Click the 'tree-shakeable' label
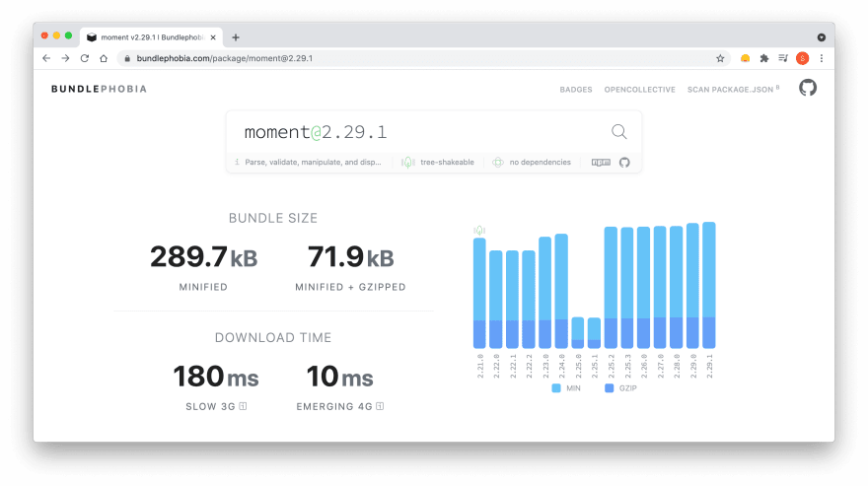The height and width of the screenshot is (486, 868). [x=447, y=163]
